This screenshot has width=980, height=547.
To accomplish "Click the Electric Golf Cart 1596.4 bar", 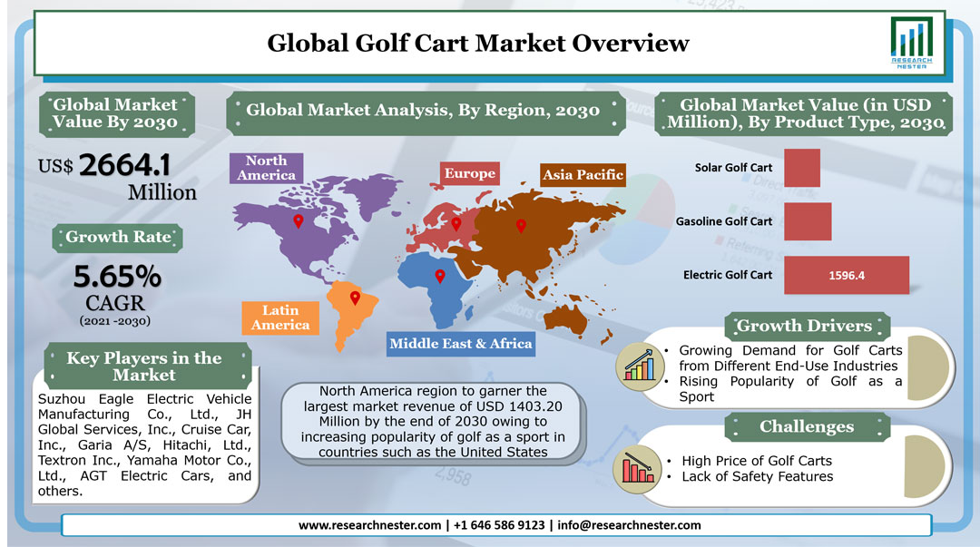I will tap(847, 275).
